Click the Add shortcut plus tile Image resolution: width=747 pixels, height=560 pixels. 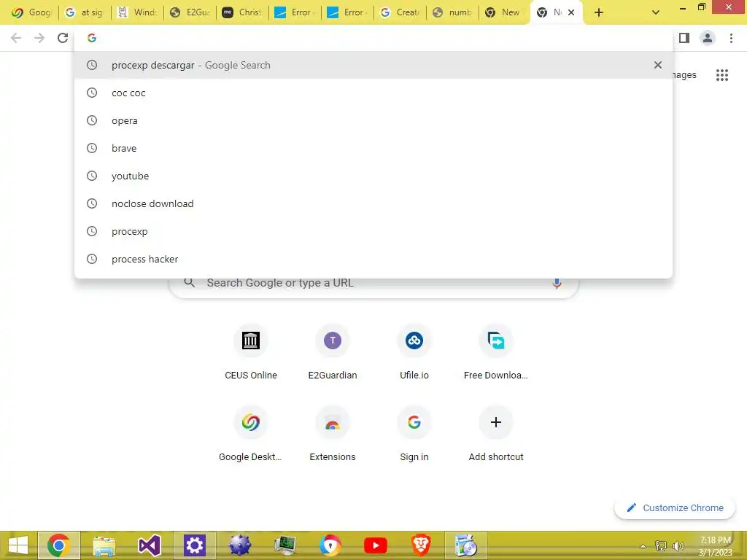[x=496, y=434]
